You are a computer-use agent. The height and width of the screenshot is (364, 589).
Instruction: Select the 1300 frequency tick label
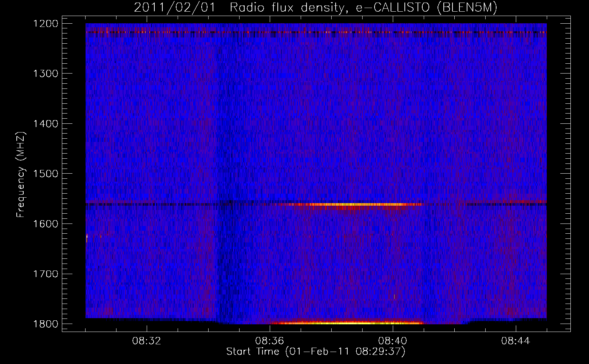coord(46,74)
